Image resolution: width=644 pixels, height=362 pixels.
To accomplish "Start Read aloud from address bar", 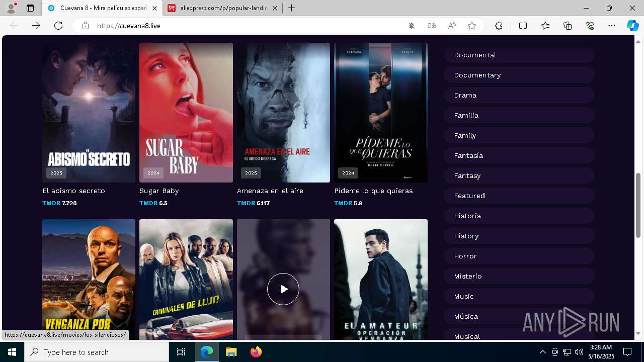I will tap(452, 26).
